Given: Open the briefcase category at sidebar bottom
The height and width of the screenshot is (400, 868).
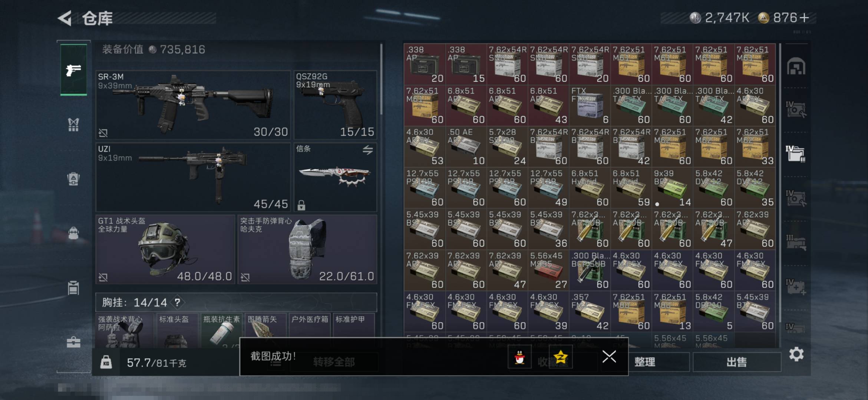Looking at the screenshot, I should click(x=73, y=341).
